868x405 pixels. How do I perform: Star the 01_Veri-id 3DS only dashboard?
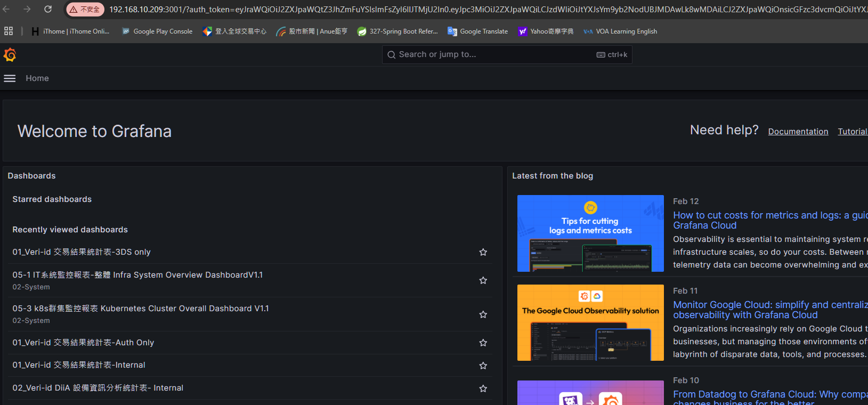483,252
